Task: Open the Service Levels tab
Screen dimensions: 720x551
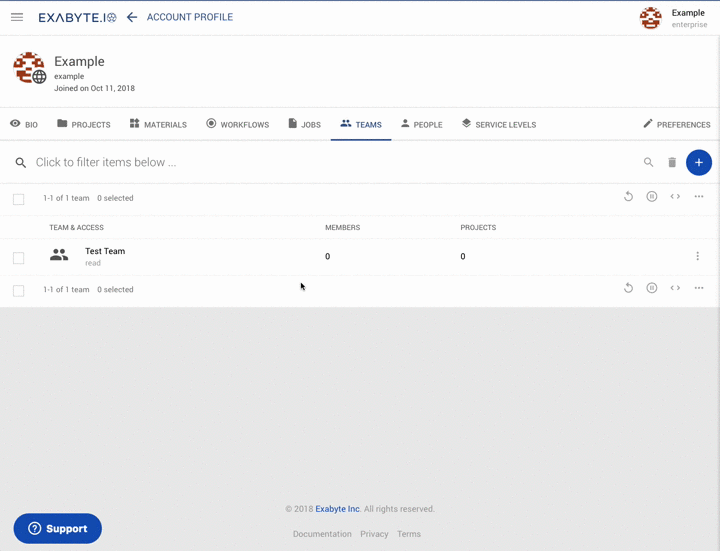Action: (499, 124)
